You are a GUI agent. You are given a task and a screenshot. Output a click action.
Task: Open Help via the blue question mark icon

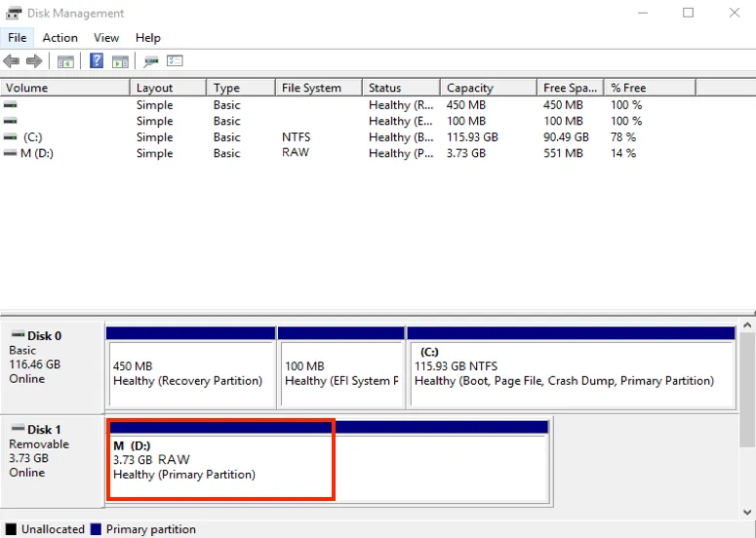pyautogui.click(x=97, y=61)
